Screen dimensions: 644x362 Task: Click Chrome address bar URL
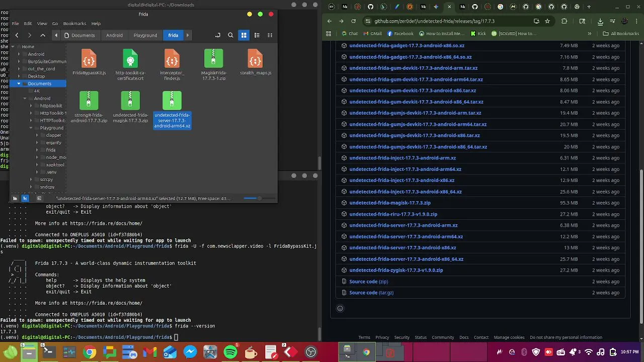(434, 21)
